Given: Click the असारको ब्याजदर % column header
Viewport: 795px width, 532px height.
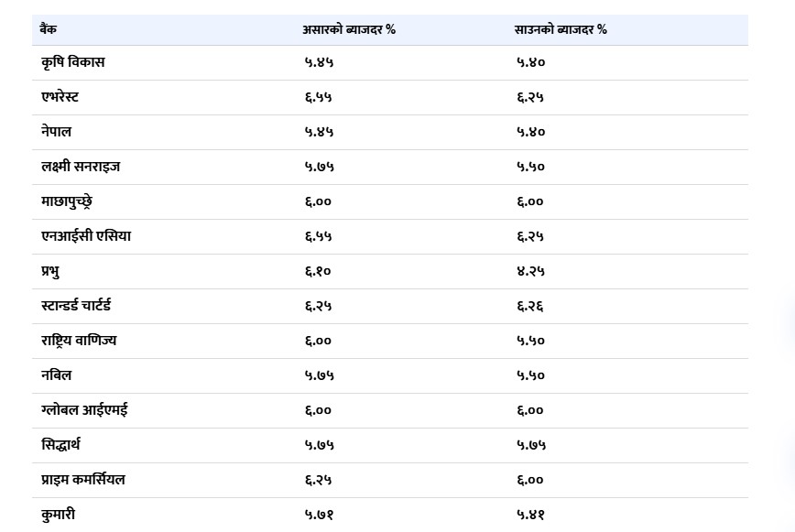Looking at the screenshot, I should coord(349,29).
